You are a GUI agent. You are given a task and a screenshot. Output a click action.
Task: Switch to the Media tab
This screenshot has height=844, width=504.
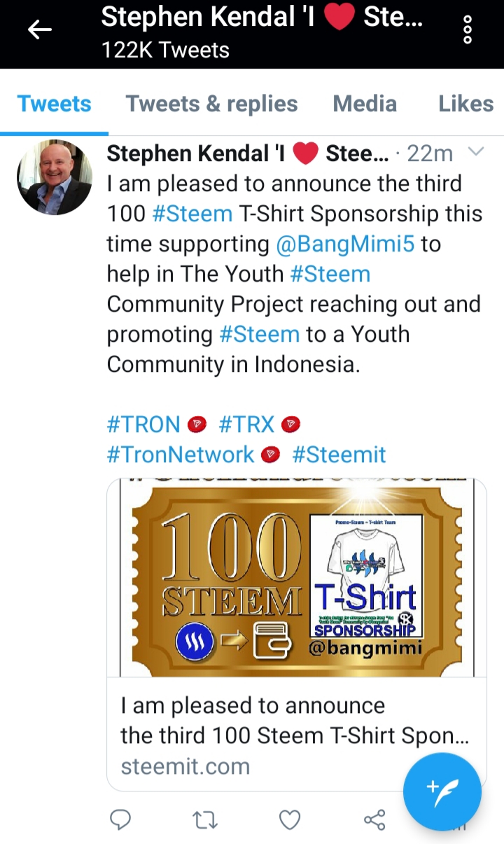[365, 104]
